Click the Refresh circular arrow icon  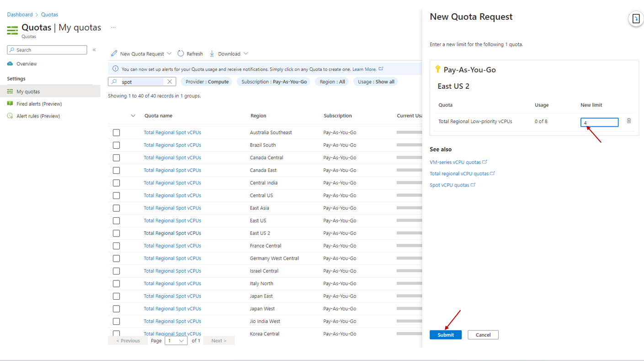pos(181,54)
